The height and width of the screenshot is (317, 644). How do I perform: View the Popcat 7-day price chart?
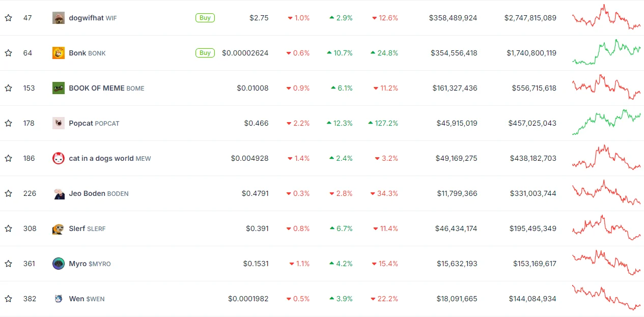606,122
